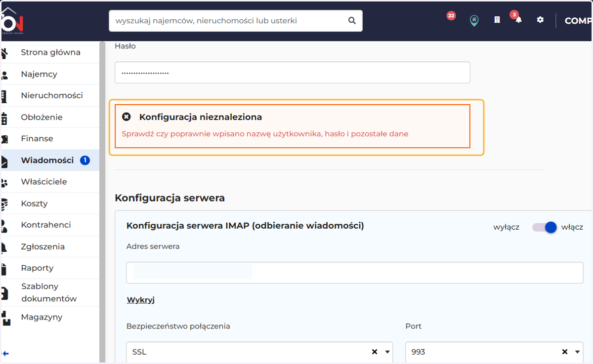Go to Strona główna

coord(50,52)
